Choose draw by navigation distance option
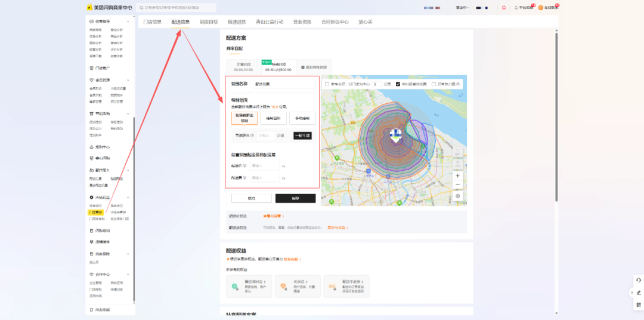The height and width of the screenshot is (320, 644). tap(244, 118)
